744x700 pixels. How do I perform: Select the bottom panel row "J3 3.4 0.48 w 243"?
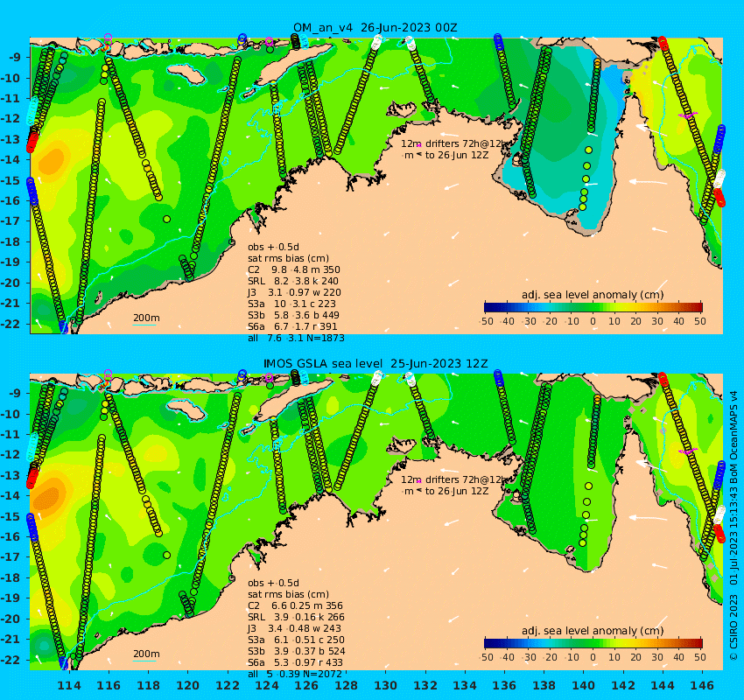pyautogui.click(x=294, y=628)
